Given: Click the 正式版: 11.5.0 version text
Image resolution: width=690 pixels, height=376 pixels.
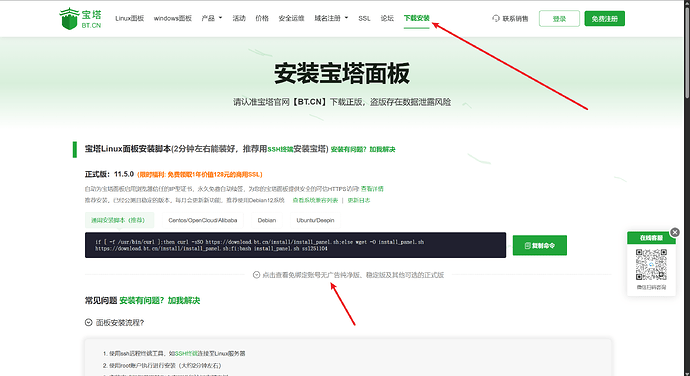Looking at the screenshot, I should pos(109,174).
